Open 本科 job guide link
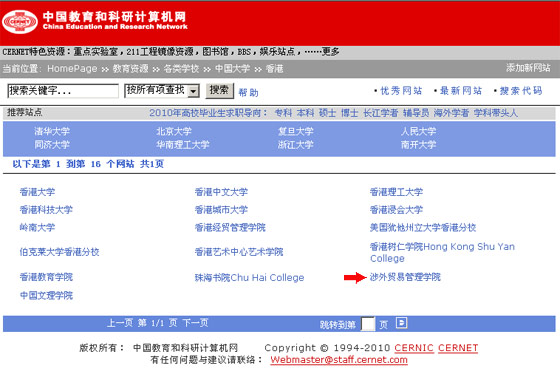Screen dimensions: 560x377 pyautogui.click(x=305, y=113)
